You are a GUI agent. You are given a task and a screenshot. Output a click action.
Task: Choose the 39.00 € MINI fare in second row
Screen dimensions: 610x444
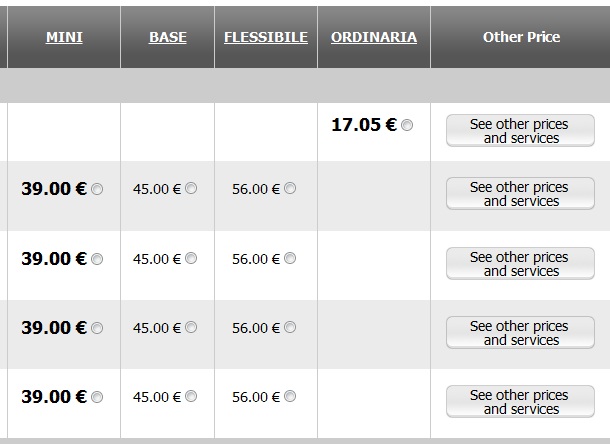(x=97, y=189)
